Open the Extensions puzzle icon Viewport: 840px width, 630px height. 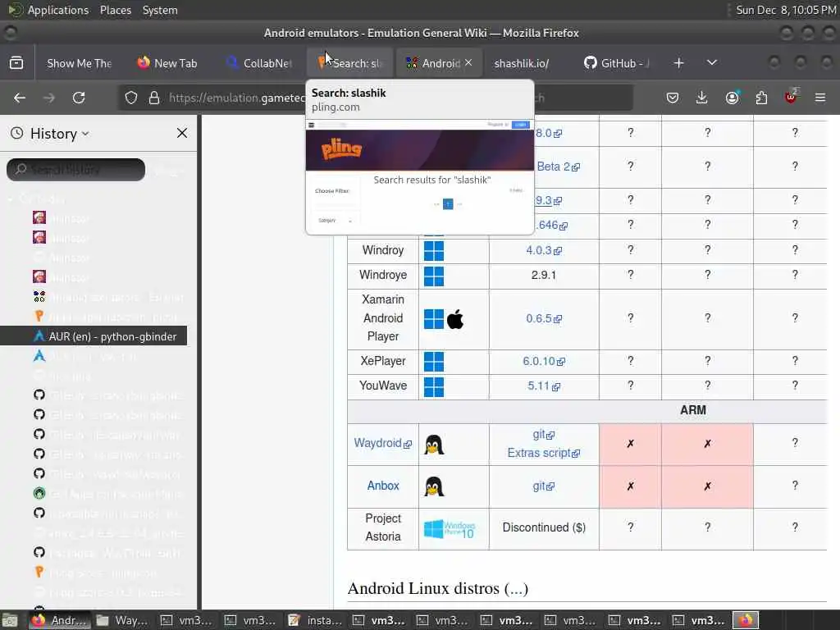761,98
